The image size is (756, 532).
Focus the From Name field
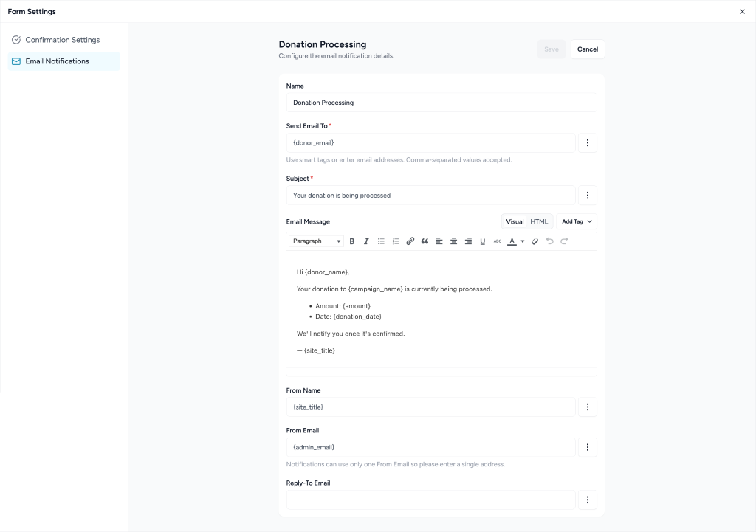tap(430, 407)
